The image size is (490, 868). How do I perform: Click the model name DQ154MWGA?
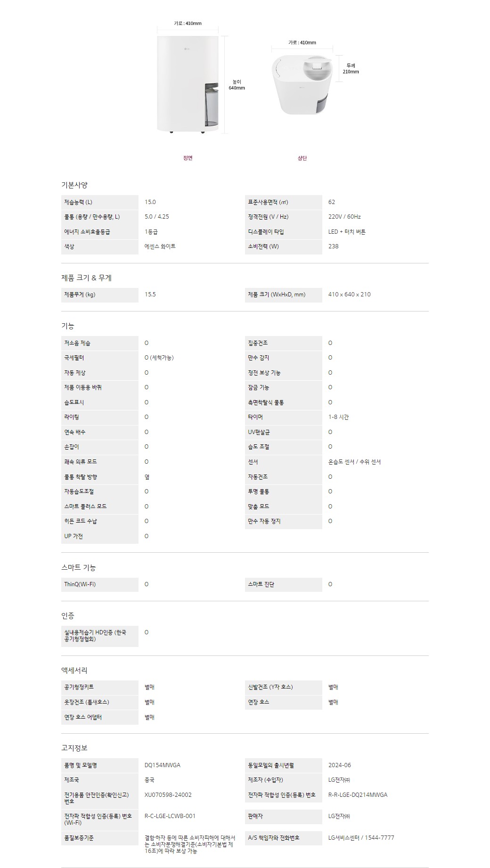click(x=162, y=765)
